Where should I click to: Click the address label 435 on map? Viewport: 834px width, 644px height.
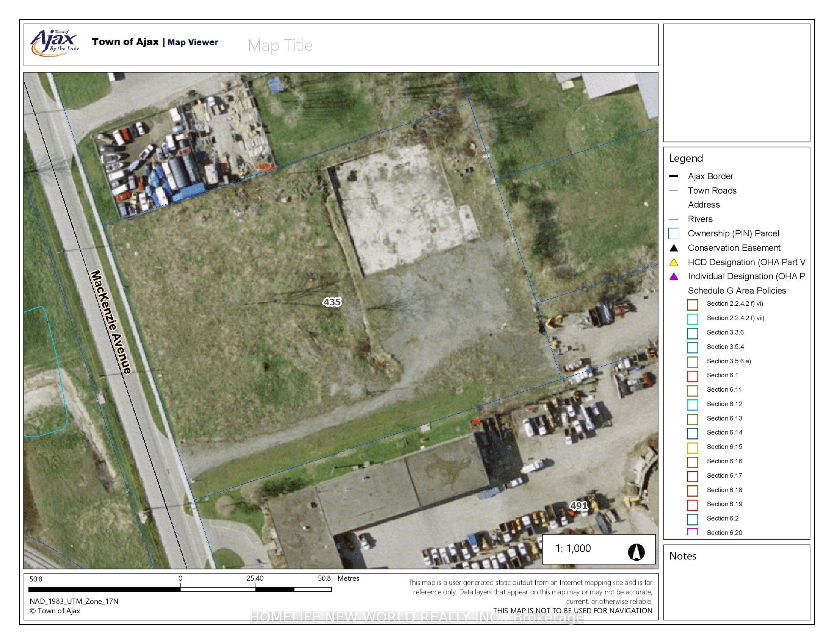(x=332, y=302)
